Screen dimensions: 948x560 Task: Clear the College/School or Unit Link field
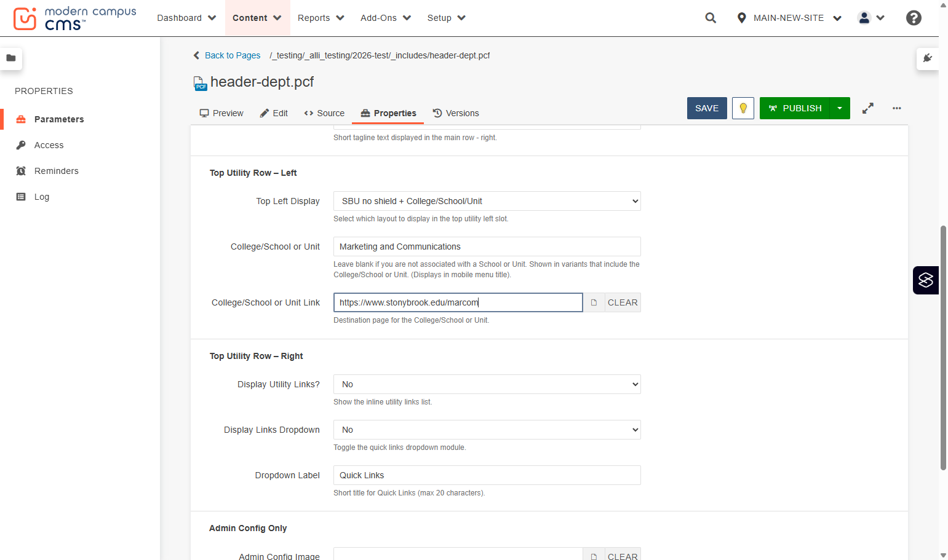(x=623, y=302)
